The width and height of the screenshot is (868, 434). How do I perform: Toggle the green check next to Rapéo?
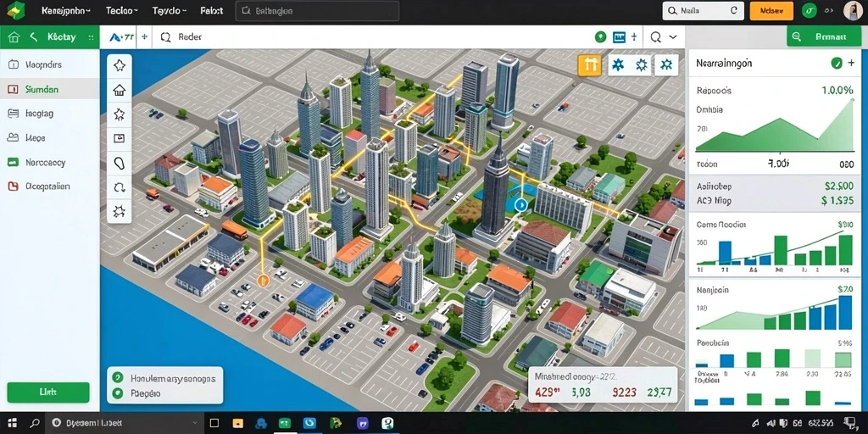pyautogui.click(x=117, y=393)
